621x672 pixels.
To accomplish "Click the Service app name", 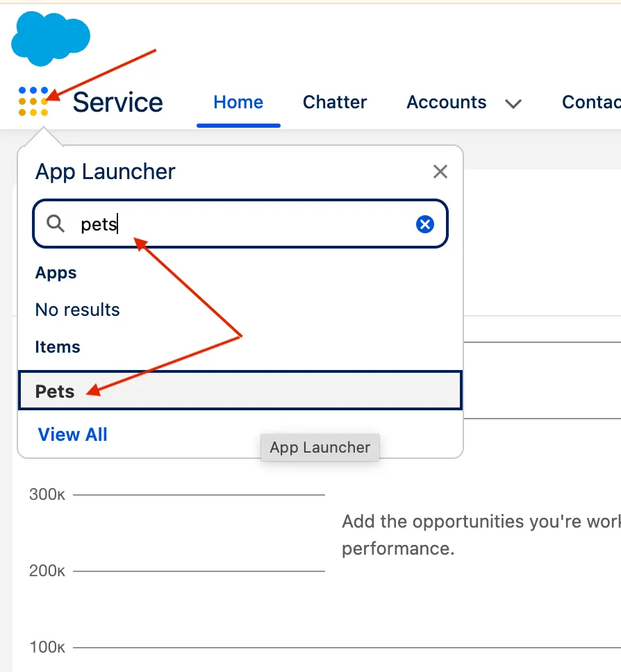I will [118, 102].
